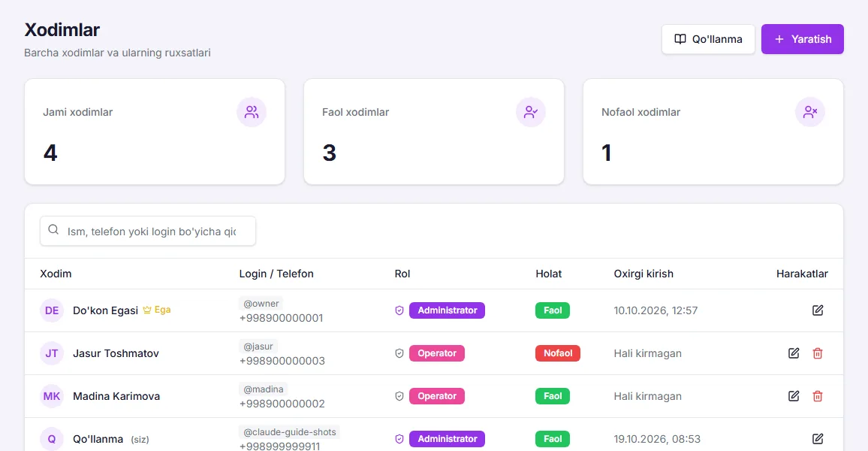Click the shield icon in the Qo'llanma row
The image size is (868, 451).
click(399, 439)
